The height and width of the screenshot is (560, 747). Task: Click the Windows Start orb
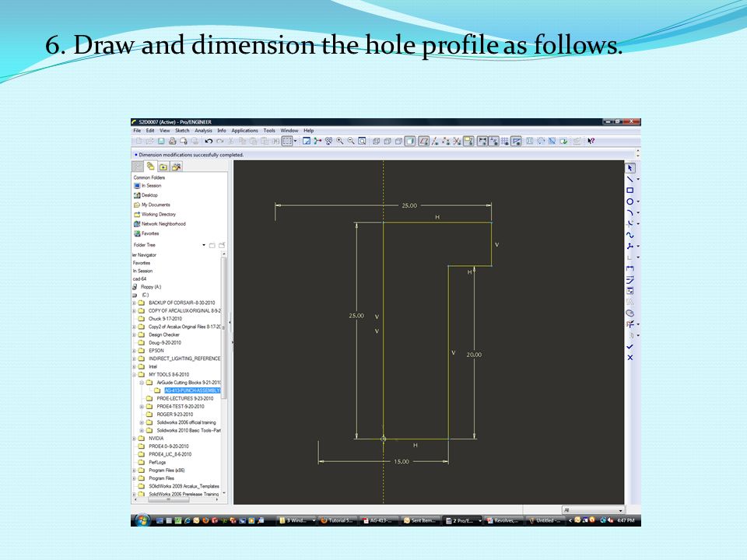tap(142, 520)
